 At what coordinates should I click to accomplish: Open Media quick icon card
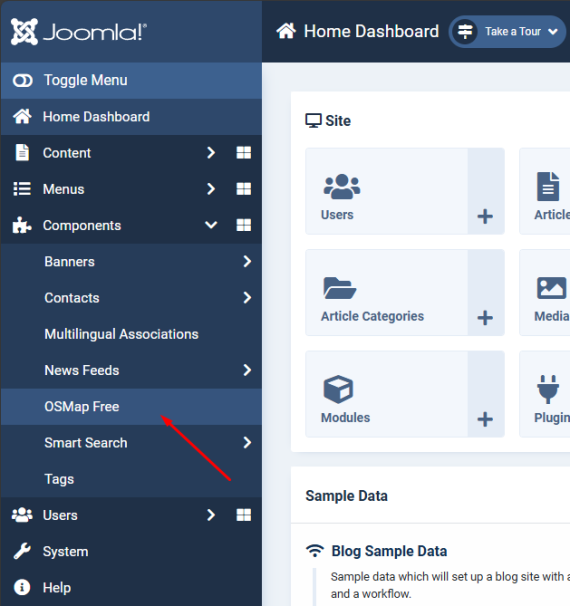tap(545, 293)
